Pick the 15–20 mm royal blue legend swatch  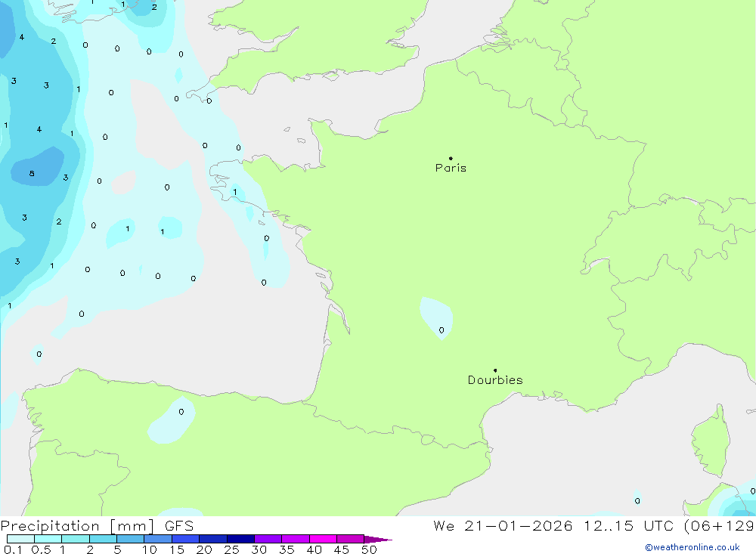186,539
